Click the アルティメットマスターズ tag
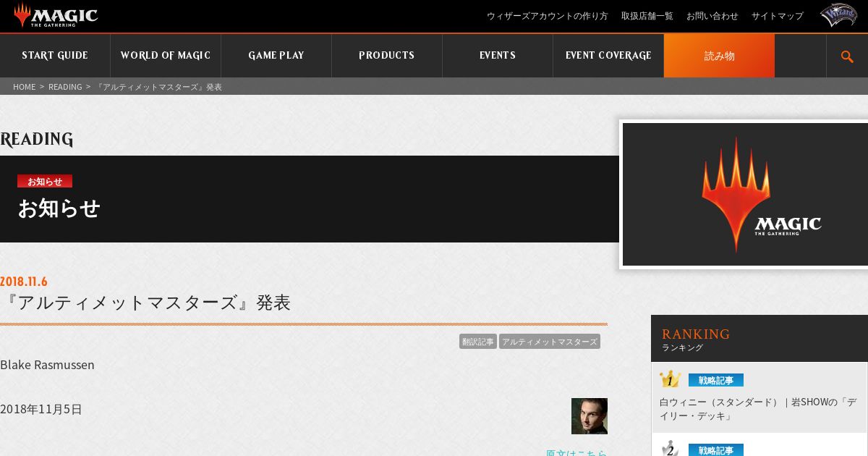This screenshot has width=868, height=456. 550,342
